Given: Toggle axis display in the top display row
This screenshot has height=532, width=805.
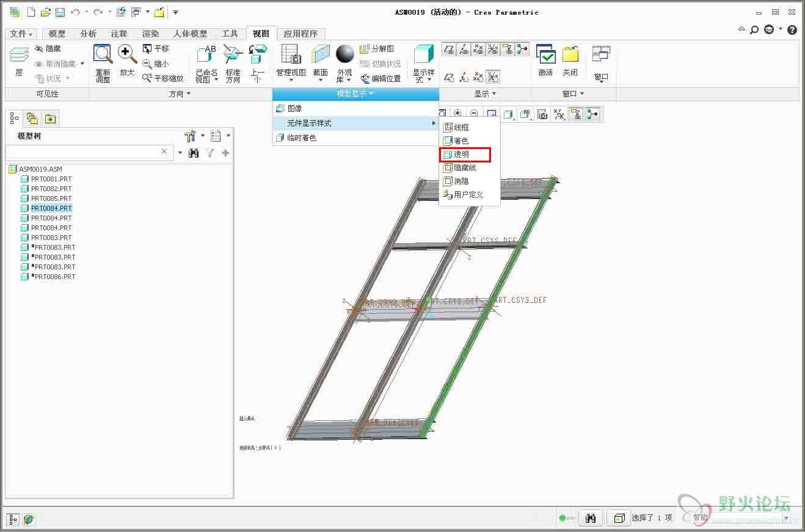Looking at the screenshot, I should click(x=464, y=49).
